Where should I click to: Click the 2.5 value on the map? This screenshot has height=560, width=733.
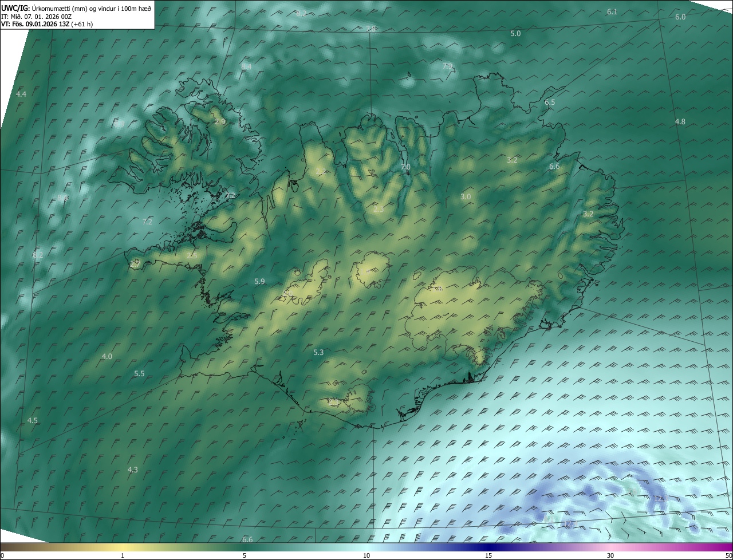click(192, 256)
